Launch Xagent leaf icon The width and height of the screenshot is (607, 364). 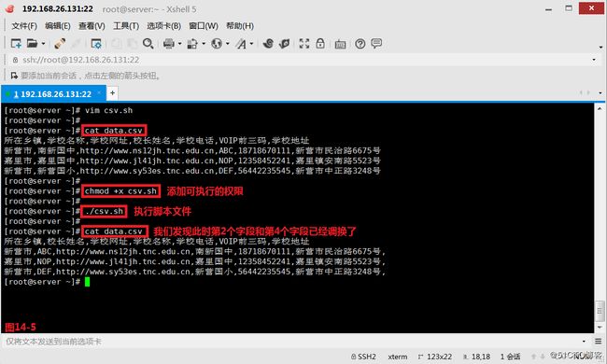pyautogui.click(x=284, y=43)
